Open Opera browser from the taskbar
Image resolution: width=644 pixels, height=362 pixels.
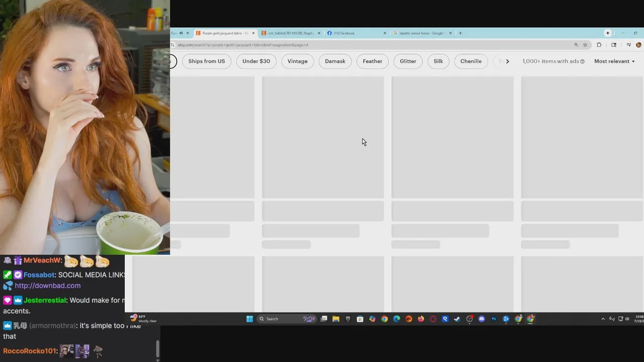click(x=433, y=319)
